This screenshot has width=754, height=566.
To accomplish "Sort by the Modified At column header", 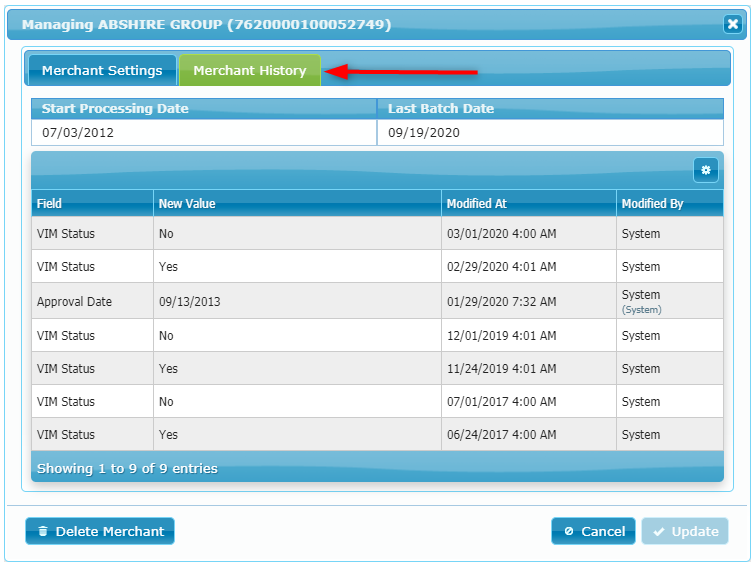I will click(528, 203).
